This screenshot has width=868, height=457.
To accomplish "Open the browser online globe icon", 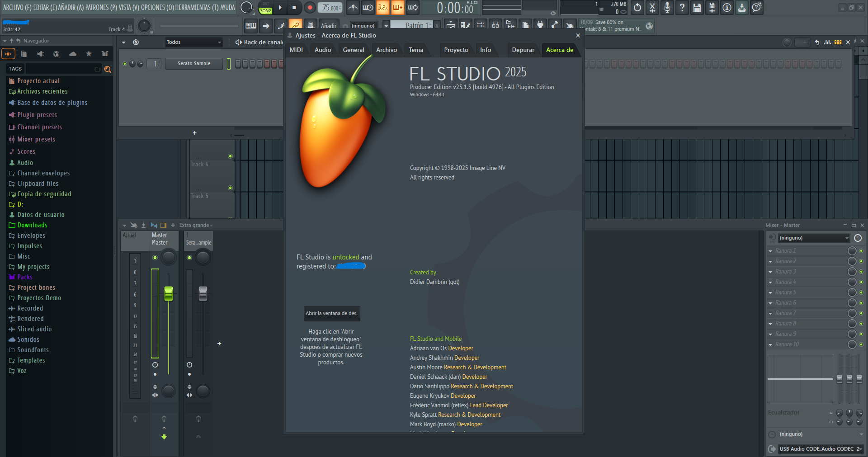I will (56, 54).
